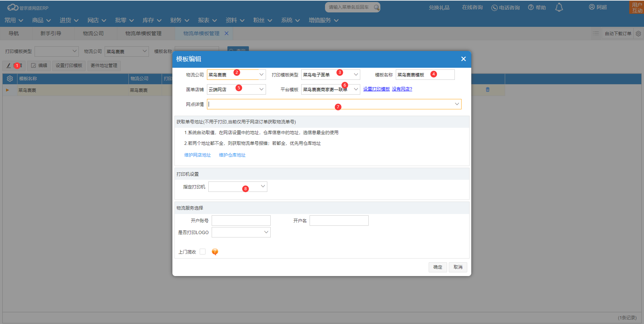Open the 是否打印LOGO dropdown

266,232
